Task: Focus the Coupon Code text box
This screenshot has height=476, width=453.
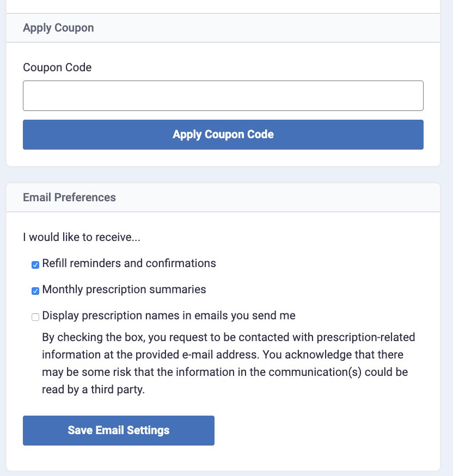Action: tap(223, 96)
